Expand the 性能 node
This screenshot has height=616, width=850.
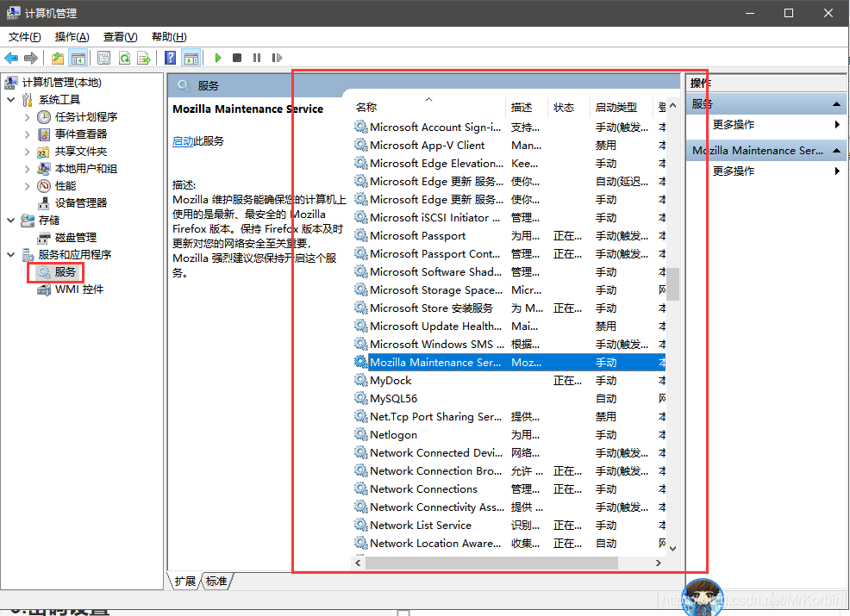coord(27,186)
